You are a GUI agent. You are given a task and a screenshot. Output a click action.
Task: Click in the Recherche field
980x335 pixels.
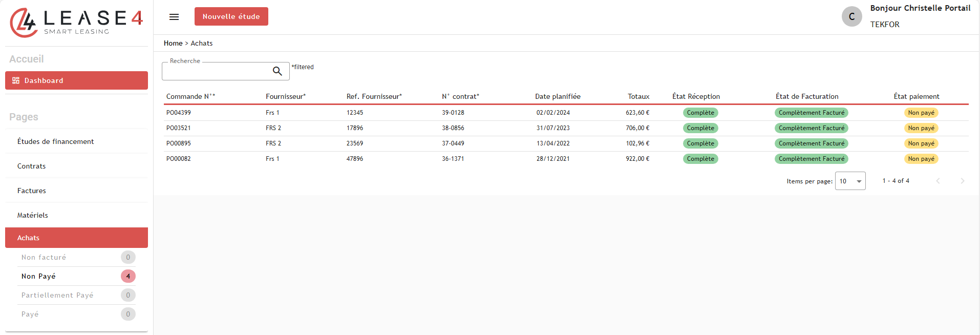[x=216, y=72]
